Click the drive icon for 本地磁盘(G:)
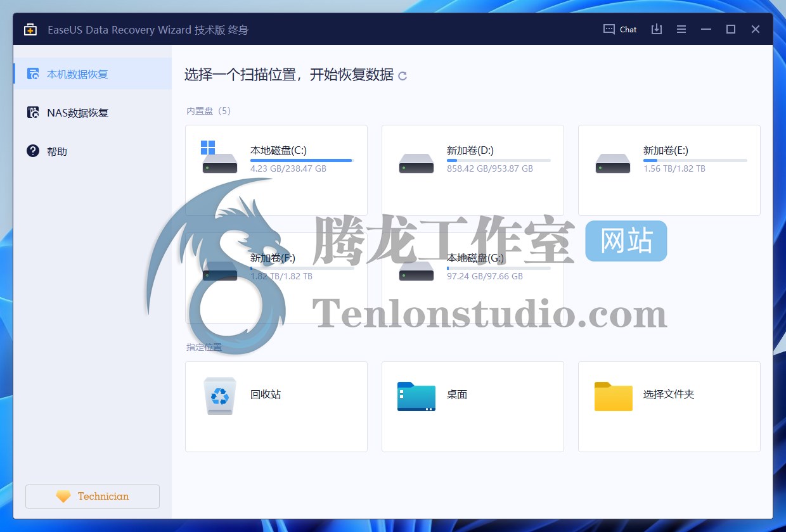The width and height of the screenshot is (786, 532). [416, 271]
